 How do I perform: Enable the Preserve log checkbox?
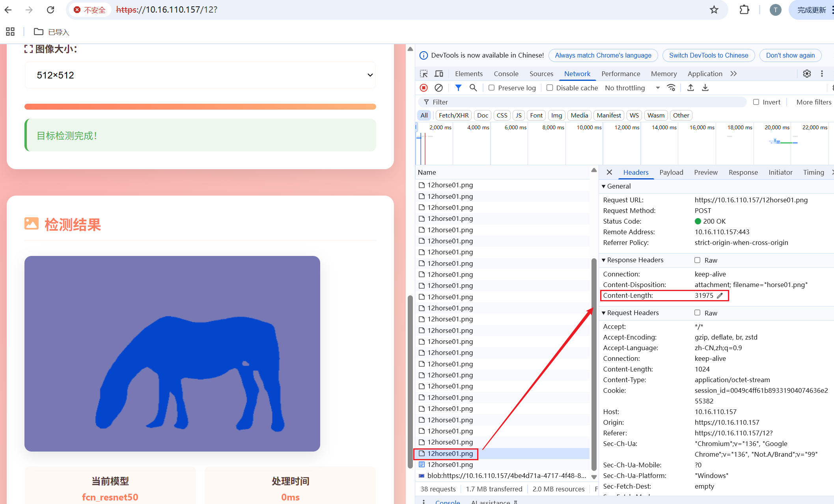tap(491, 88)
